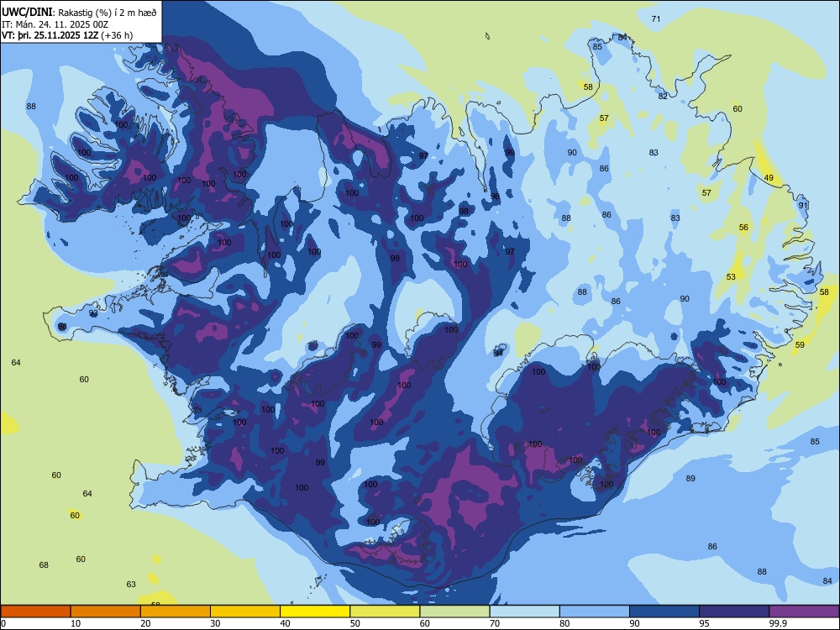Pick the dark indigo 95–99.9 legend swatch
Screen dimensions: 840x630
coord(734,612)
